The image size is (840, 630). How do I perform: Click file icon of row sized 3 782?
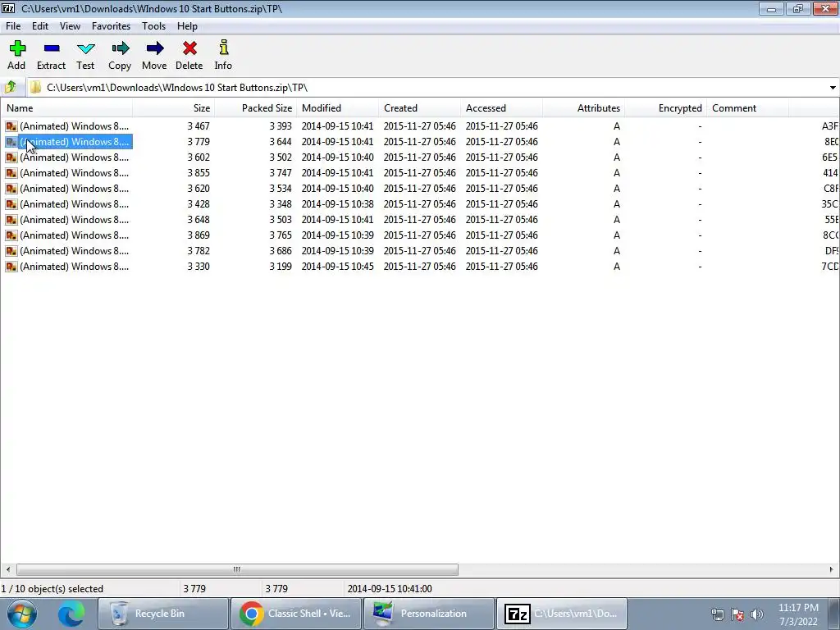point(11,250)
